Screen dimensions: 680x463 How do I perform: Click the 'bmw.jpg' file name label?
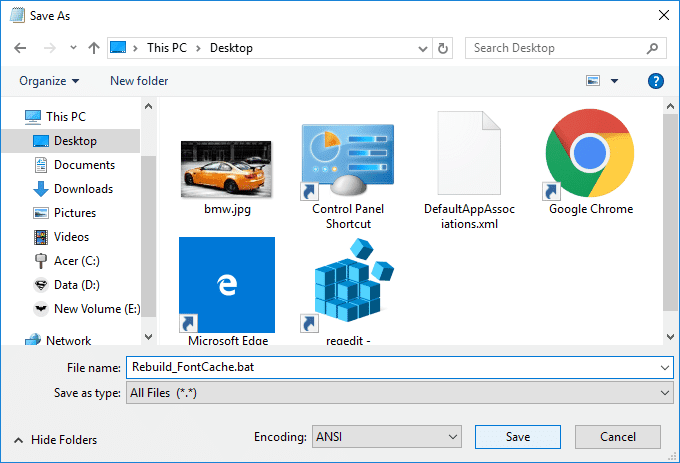click(227, 209)
